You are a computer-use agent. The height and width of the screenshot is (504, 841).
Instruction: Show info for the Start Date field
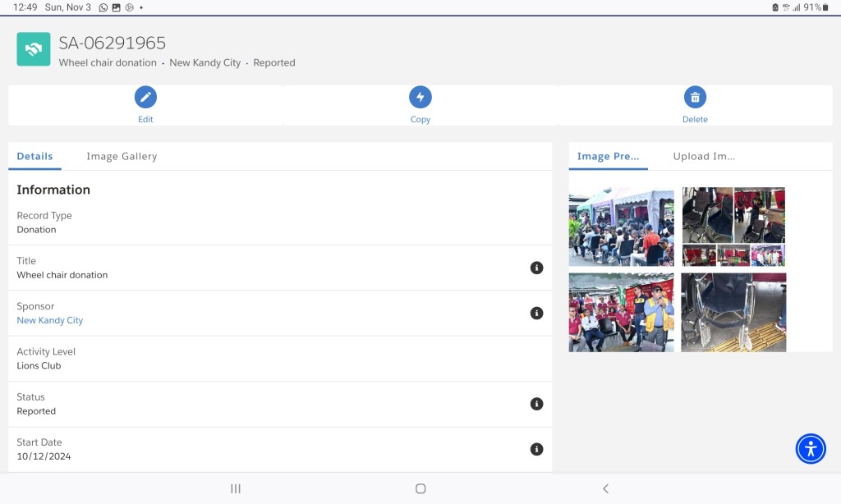coord(536,449)
